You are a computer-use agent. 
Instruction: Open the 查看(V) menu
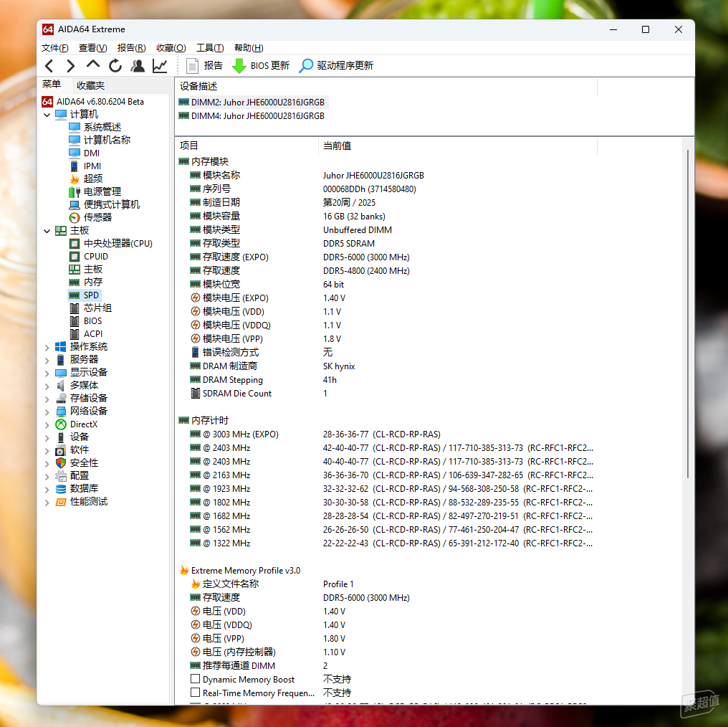pyautogui.click(x=93, y=48)
